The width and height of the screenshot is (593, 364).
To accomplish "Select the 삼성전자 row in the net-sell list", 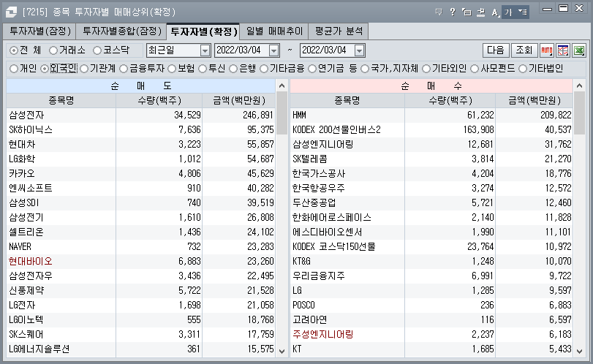I will click(x=140, y=115).
